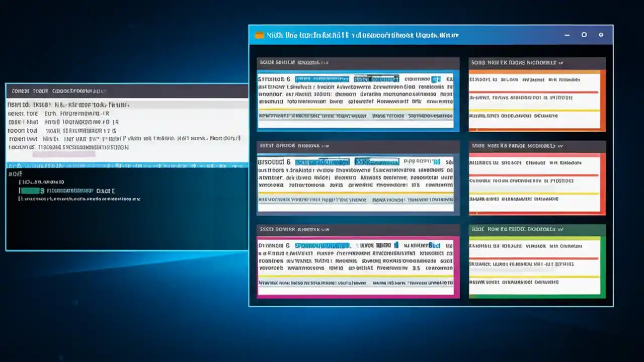This screenshot has width=644, height=362.
Task: Open the second menu in the left console window
Action: [x=39, y=91]
